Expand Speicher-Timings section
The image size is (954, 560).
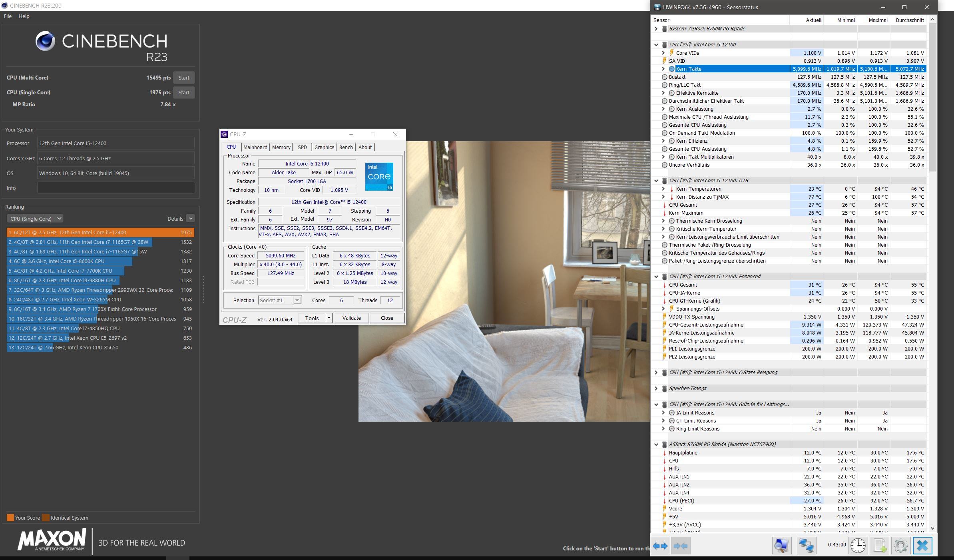[x=656, y=389]
